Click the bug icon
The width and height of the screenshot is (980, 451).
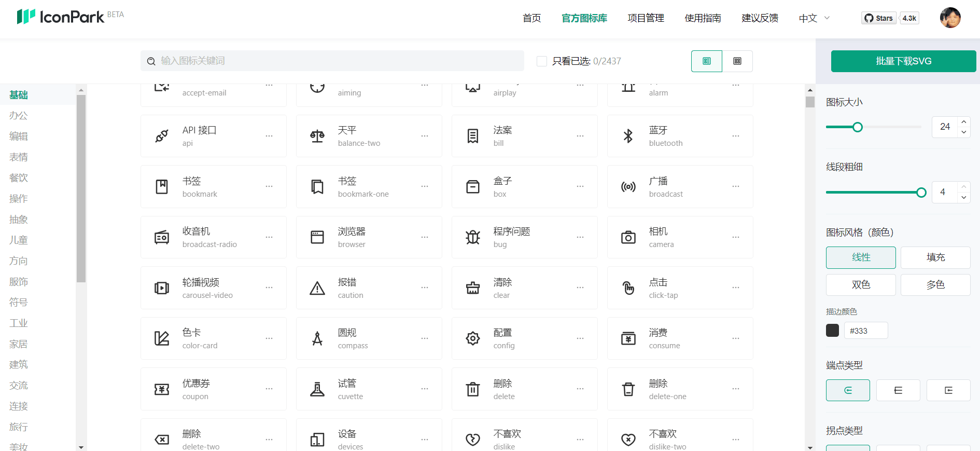click(472, 237)
